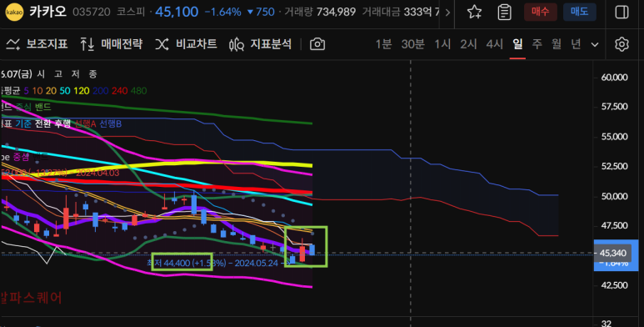Click the 선행B legend label
644x327 pixels.
click(x=111, y=123)
